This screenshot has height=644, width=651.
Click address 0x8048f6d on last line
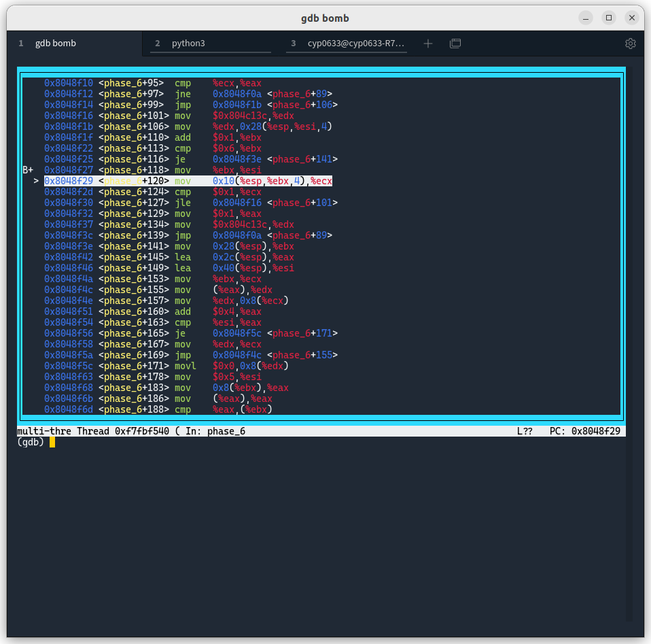click(x=69, y=409)
